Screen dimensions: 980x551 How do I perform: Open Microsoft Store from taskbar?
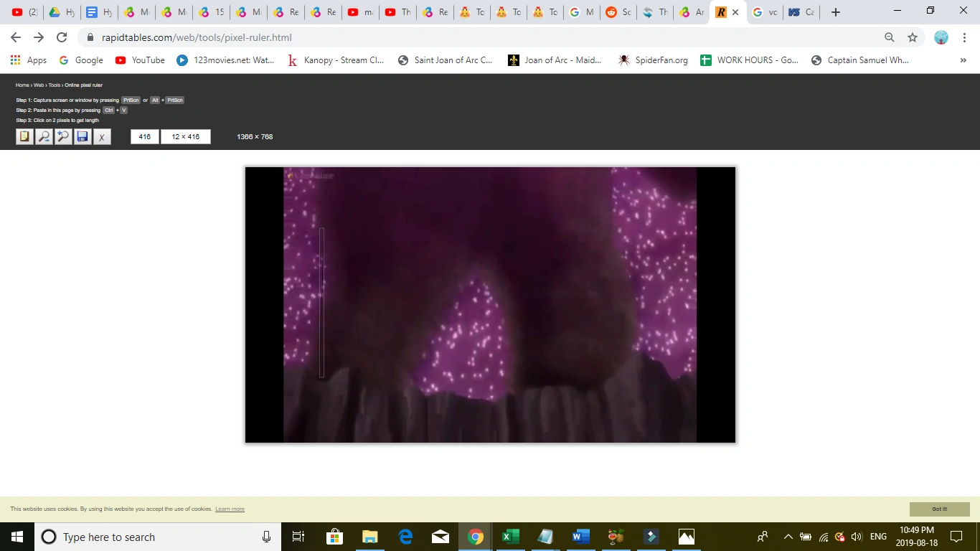(x=334, y=537)
